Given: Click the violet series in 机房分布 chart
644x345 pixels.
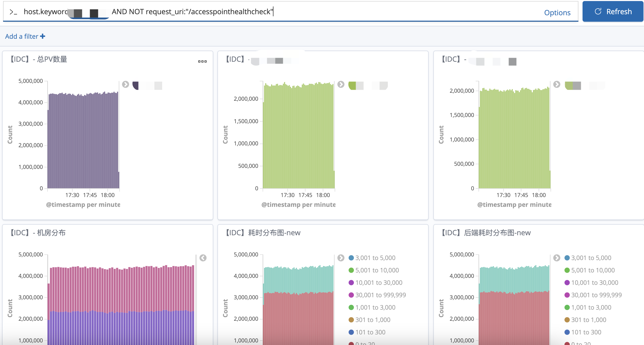Looking at the screenshot, I should click(121, 328).
